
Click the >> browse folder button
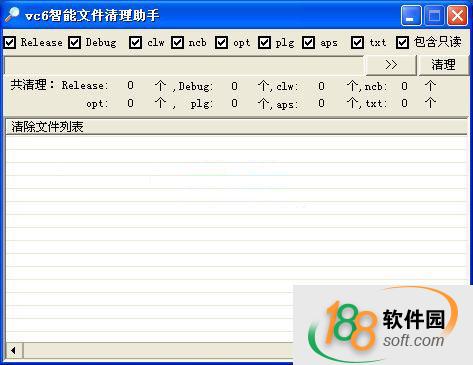391,65
